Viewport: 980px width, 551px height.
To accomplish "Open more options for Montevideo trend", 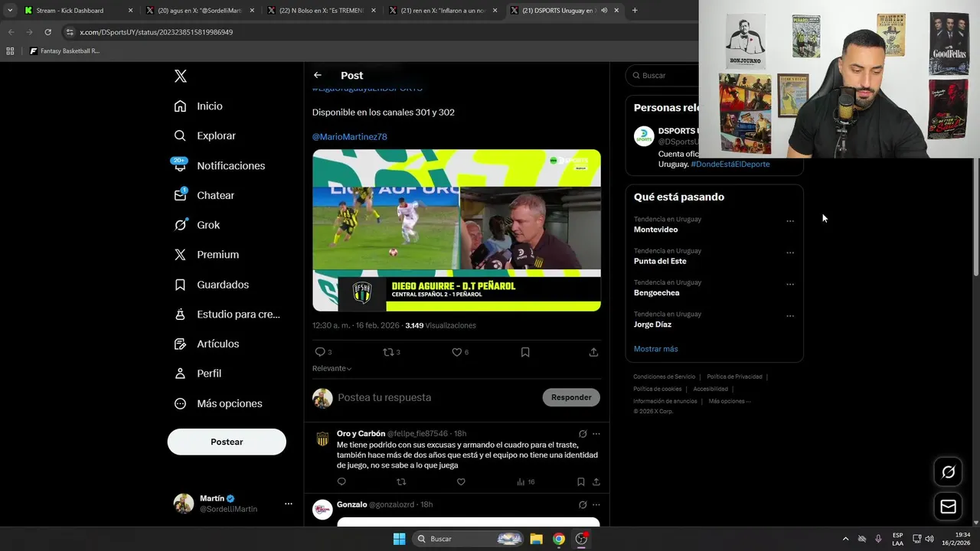I will coord(790,221).
